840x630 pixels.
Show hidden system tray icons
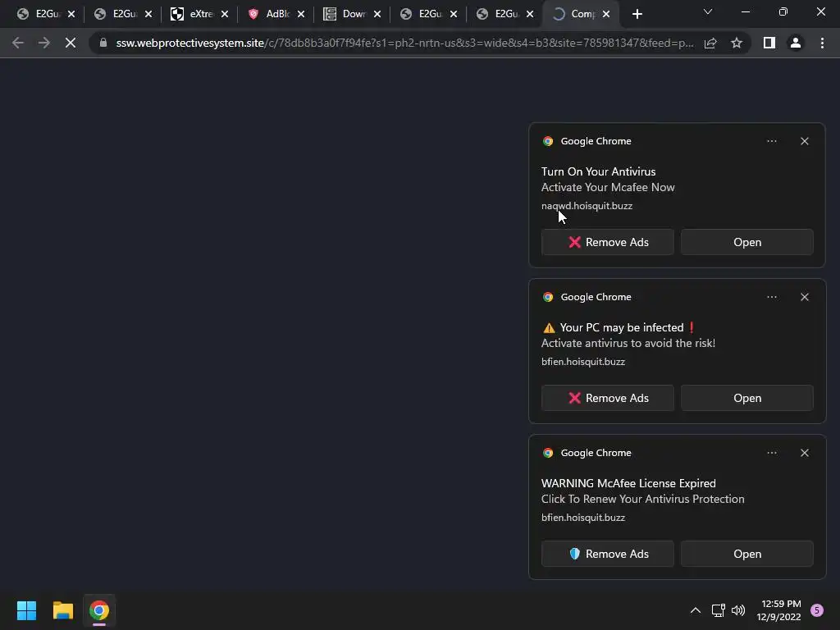pos(696,610)
